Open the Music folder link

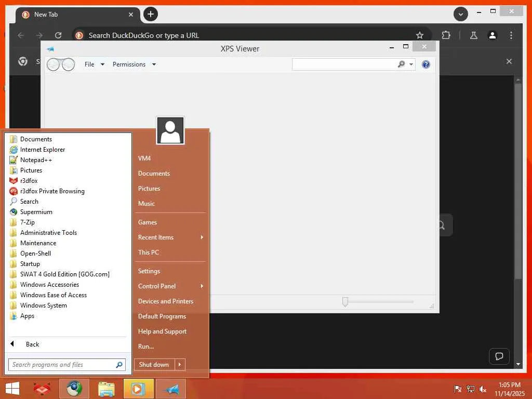coord(146,204)
